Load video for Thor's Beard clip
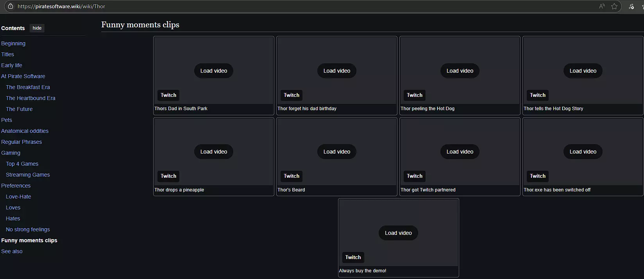Screen dimensions: 644x279 337,152
